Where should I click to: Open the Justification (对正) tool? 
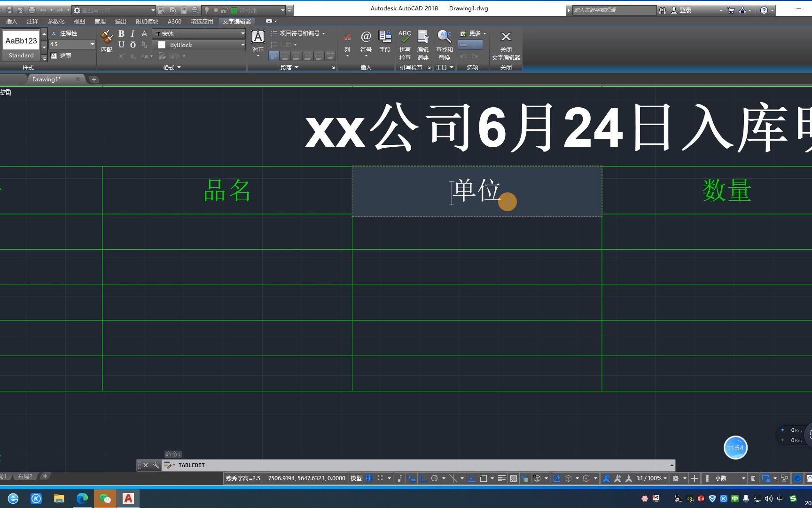pyautogui.click(x=258, y=43)
